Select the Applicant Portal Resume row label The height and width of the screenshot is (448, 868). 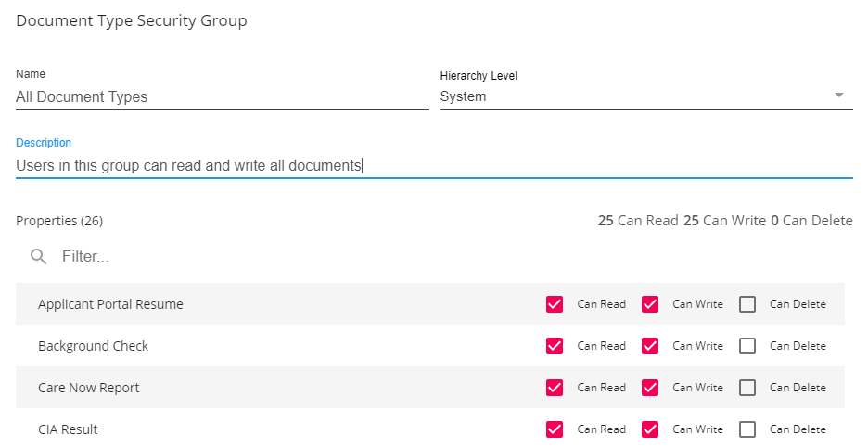(110, 304)
